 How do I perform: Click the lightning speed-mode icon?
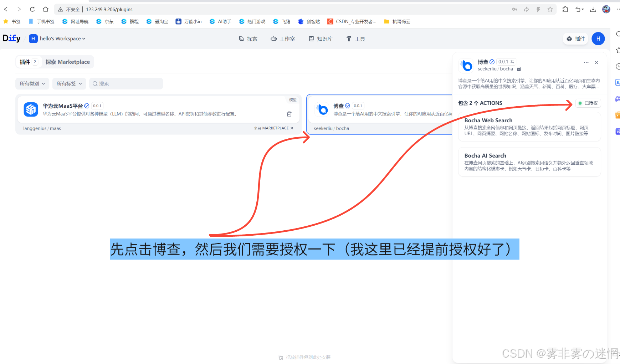(538, 9)
